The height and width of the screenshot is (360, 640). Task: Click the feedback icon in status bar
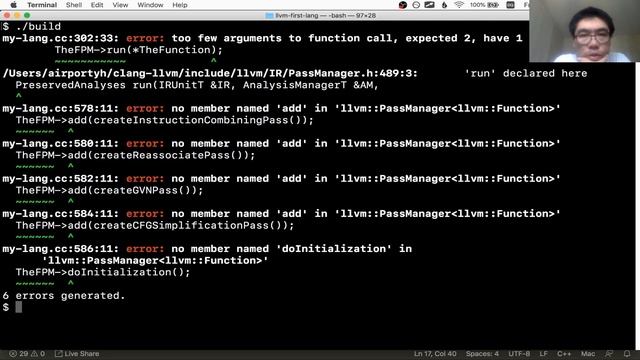(609, 354)
